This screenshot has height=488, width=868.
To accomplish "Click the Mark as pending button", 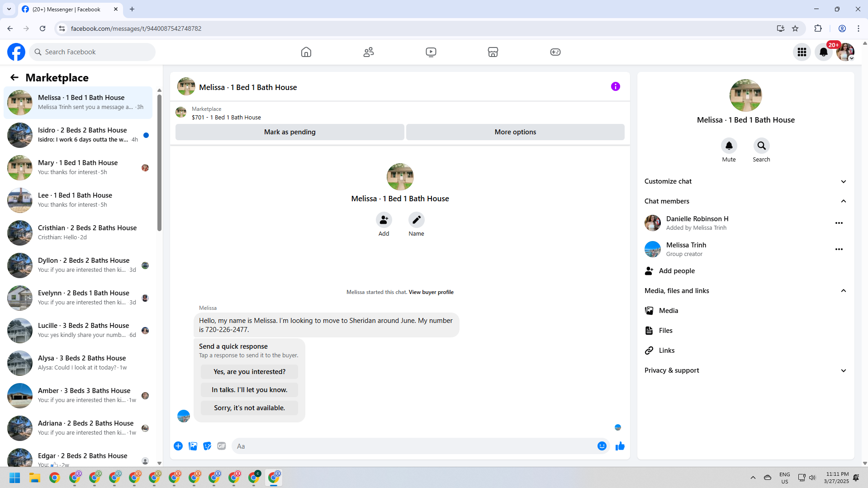I will (x=290, y=132).
